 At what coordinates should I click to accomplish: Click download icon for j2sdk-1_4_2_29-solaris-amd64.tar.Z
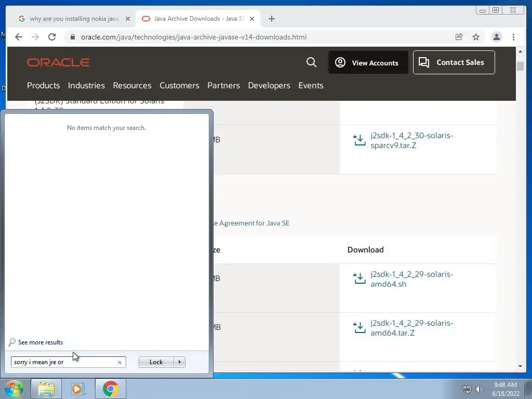[x=360, y=327]
